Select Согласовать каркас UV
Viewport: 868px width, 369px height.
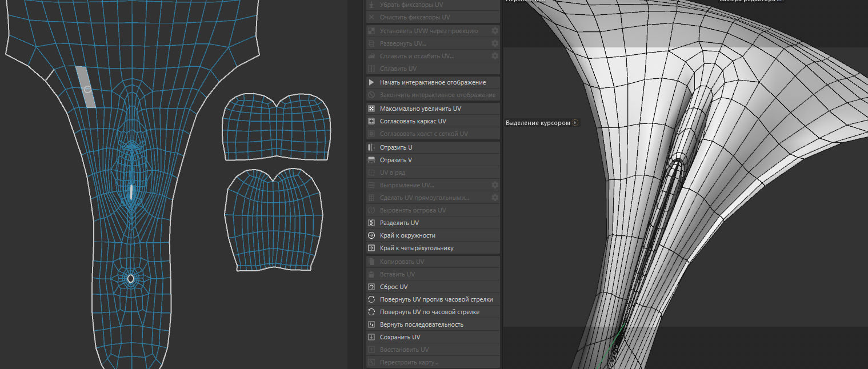[x=433, y=121]
